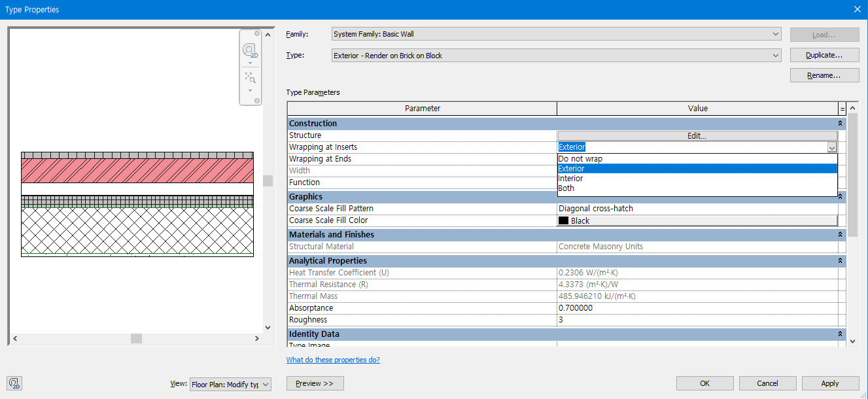868x399 pixels.
Task: Open the 2D Steering Wheel in navigation bar
Action: [250, 50]
